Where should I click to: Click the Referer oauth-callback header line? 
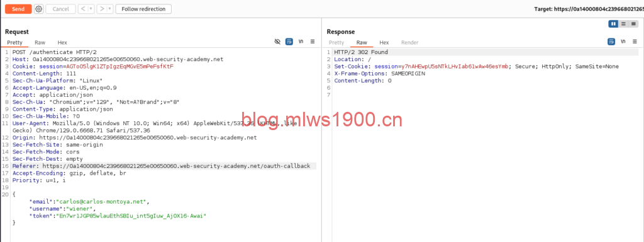[161, 166]
